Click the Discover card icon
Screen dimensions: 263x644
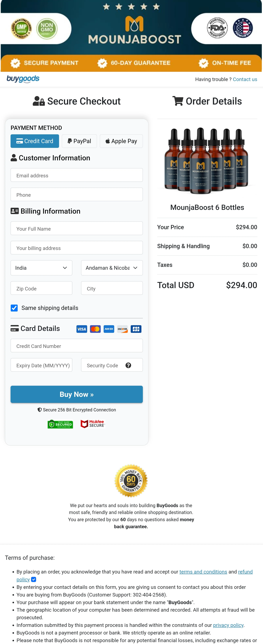[x=122, y=329]
